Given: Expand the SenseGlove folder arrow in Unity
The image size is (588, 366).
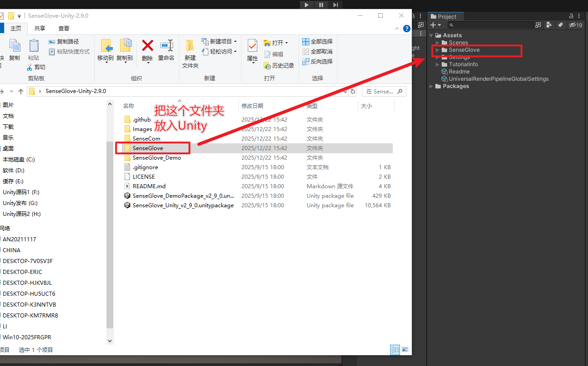Looking at the screenshot, I should (x=438, y=50).
